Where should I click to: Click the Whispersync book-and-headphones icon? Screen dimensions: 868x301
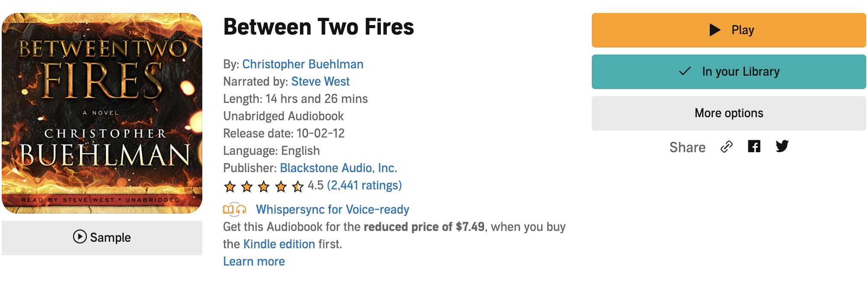234,210
